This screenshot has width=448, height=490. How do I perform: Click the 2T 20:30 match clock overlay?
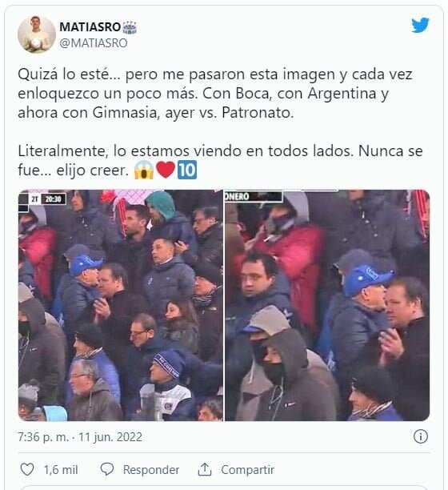47,199
